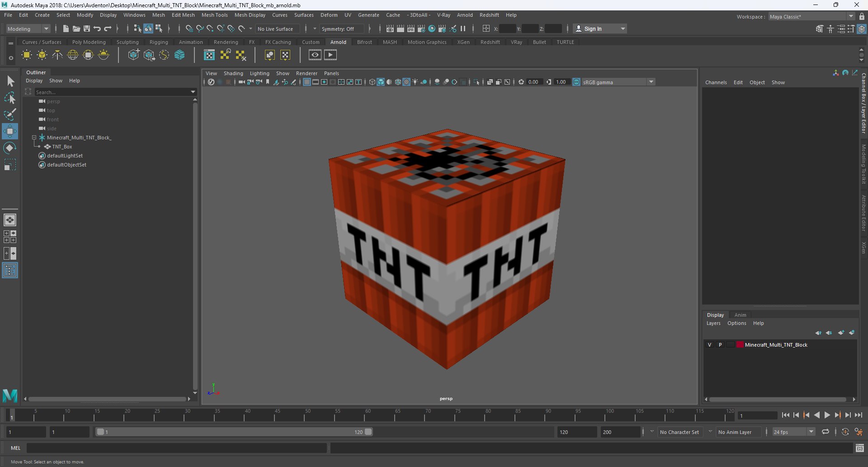Screen dimensions: 868x467
Task: Open the Mesh Tools menu
Action: (214, 15)
